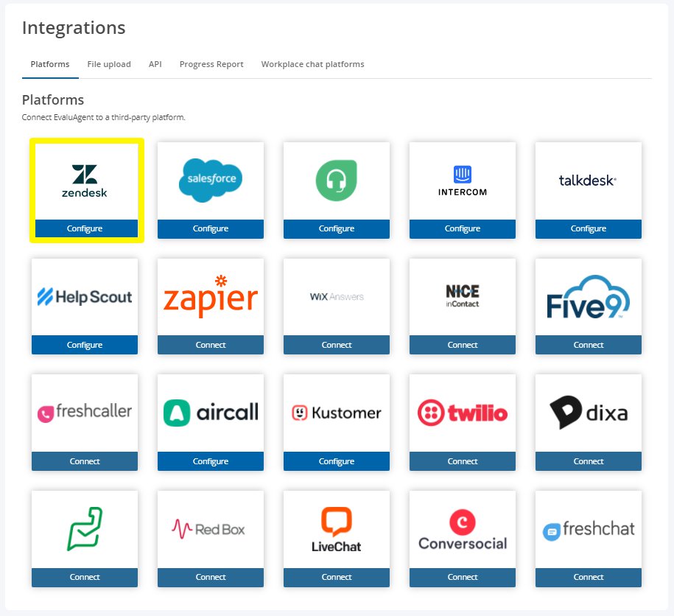Open the API tab
Image resolution: width=674 pixels, height=616 pixels.
coord(155,65)
